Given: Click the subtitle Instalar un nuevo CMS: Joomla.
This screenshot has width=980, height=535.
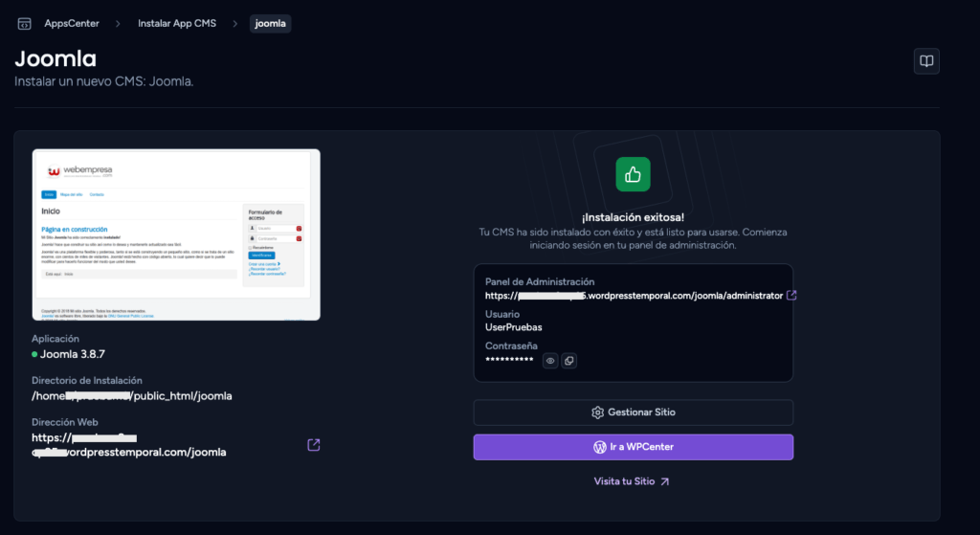Looking at the screenshot, I should [x=103, y=81].
